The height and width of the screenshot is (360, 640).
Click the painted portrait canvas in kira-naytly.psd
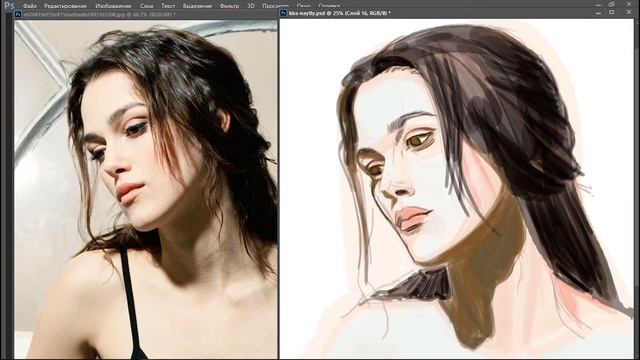click(456, 189)
